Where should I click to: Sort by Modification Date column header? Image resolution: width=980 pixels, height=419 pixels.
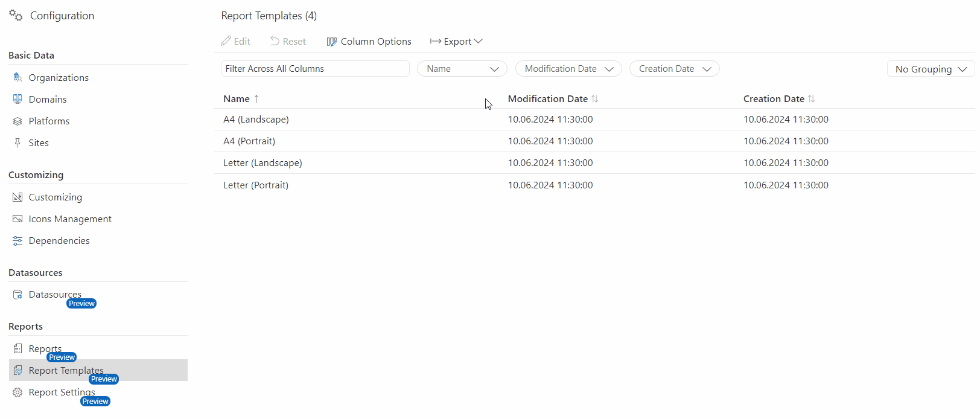548,99
